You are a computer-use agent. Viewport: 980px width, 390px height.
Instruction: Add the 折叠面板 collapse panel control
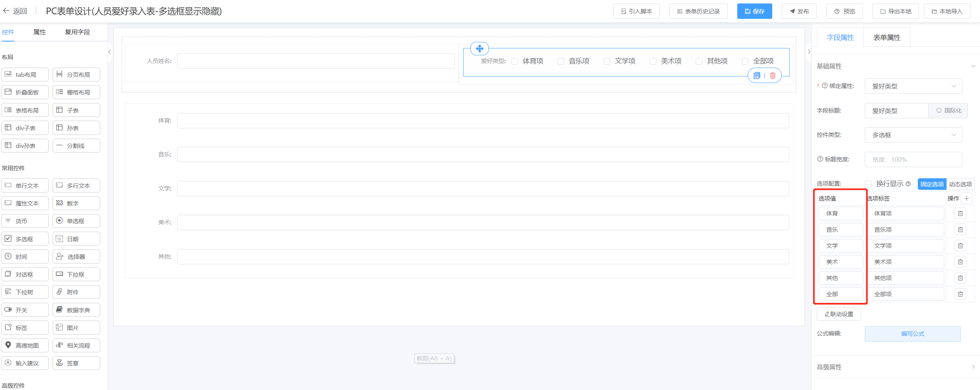coord(25,92)
